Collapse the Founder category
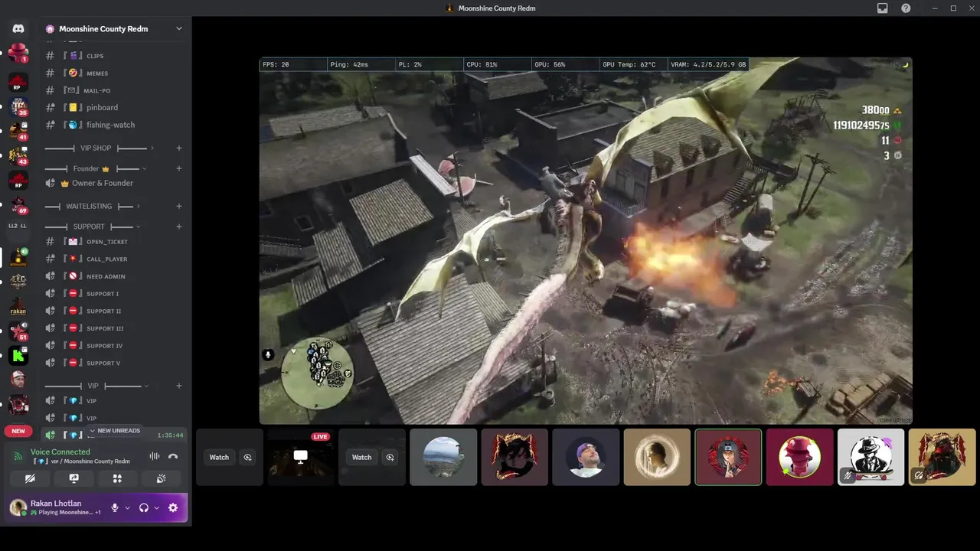This screenshot has height=551, width=980. click(95, 168)
